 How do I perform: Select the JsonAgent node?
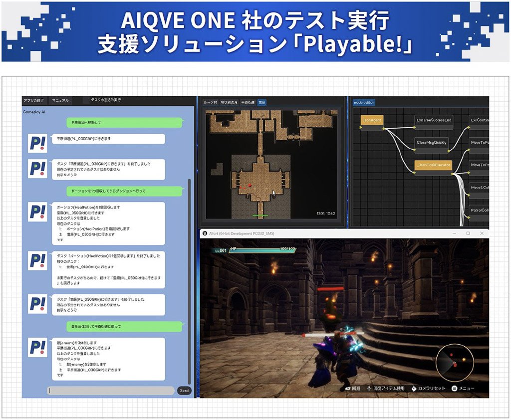[x=372, y=122]
